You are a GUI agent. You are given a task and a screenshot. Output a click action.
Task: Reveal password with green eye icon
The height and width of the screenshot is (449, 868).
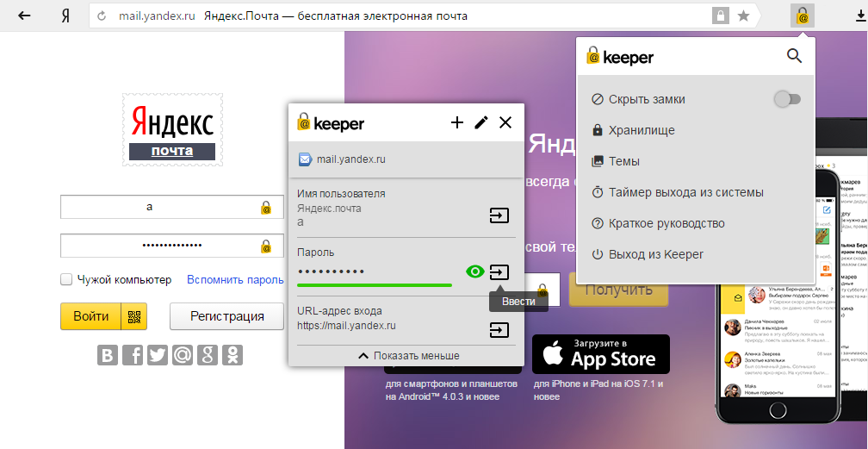pos(475,271)
